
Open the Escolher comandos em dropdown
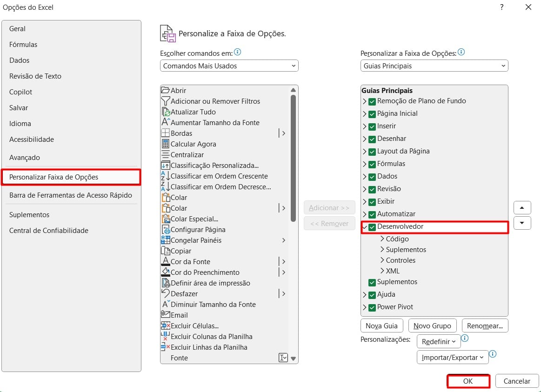point(229,66)
